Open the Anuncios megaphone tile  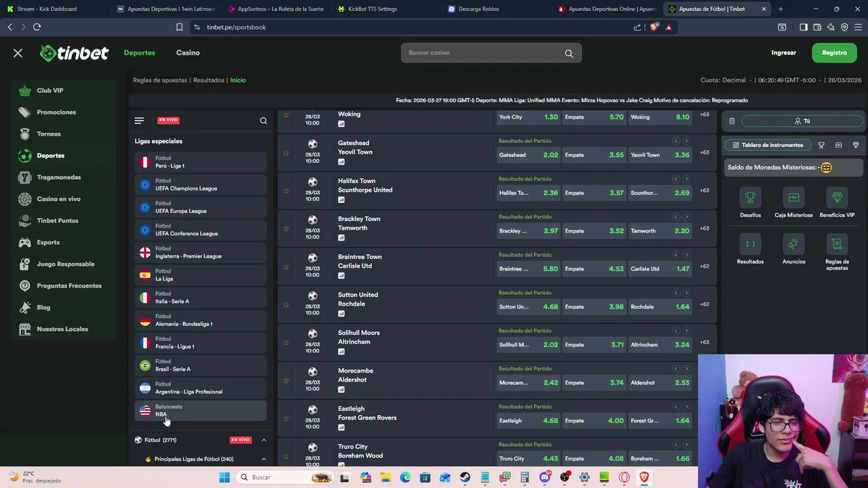(x=793, y=249)
